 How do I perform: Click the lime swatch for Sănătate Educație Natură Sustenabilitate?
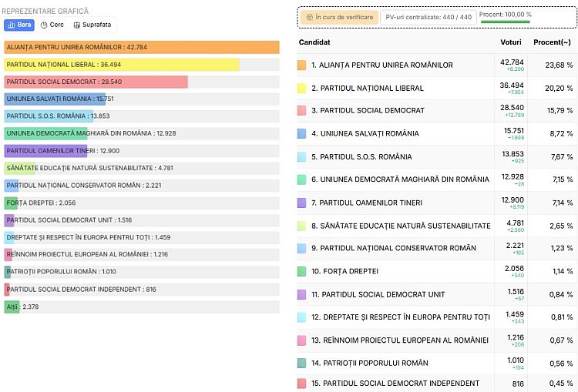pyautogui.click(x=301, y=226)
